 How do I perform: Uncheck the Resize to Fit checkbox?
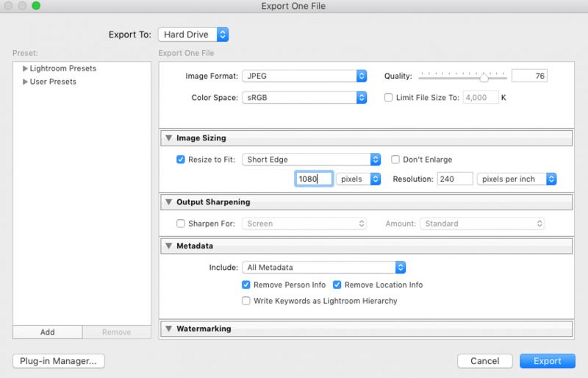click(x=182, y=160)
